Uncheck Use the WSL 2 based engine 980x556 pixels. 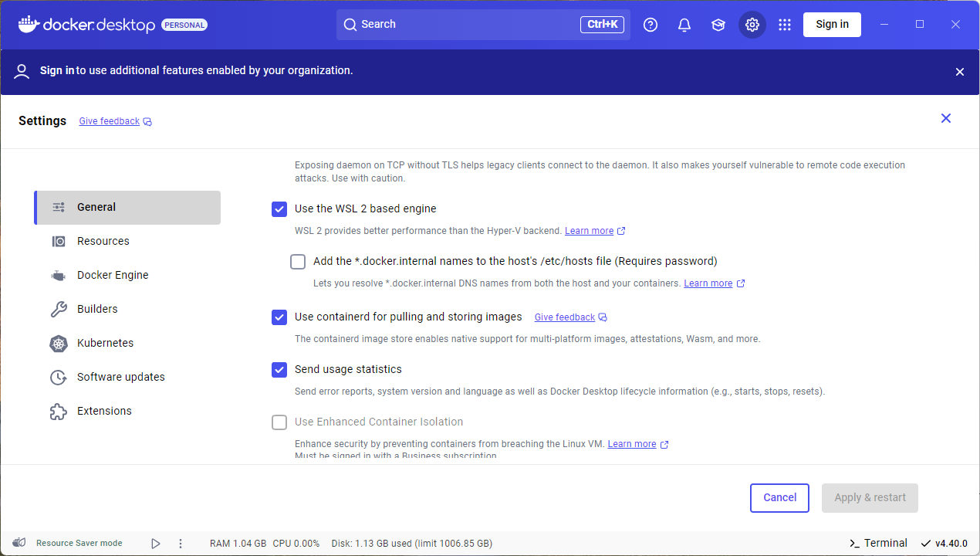point(279,208)
